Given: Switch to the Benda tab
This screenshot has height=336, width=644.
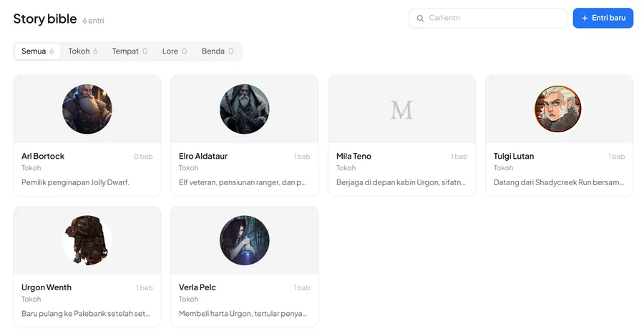Looking at the screenshot, I should point(218,51).
